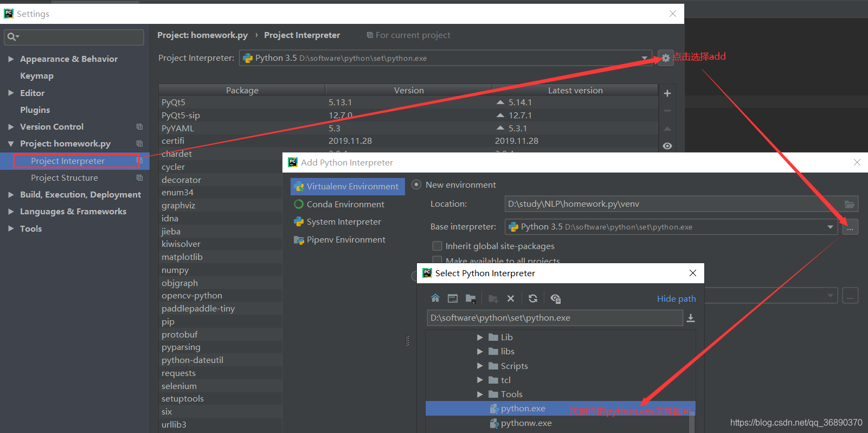Image resolution: width=868 pixels, height=433 pixels.
Task: Refresh the file chooser tree
Action: tap(533, 298)
